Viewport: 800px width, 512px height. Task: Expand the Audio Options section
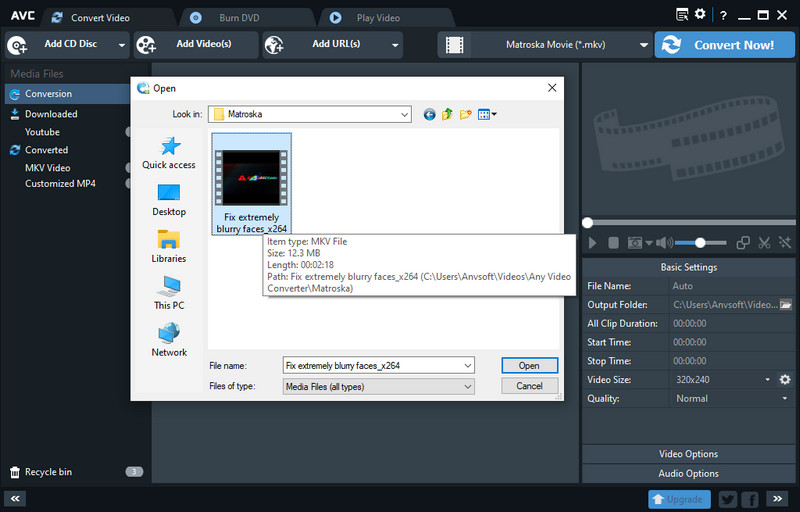(x=688, y=474)
